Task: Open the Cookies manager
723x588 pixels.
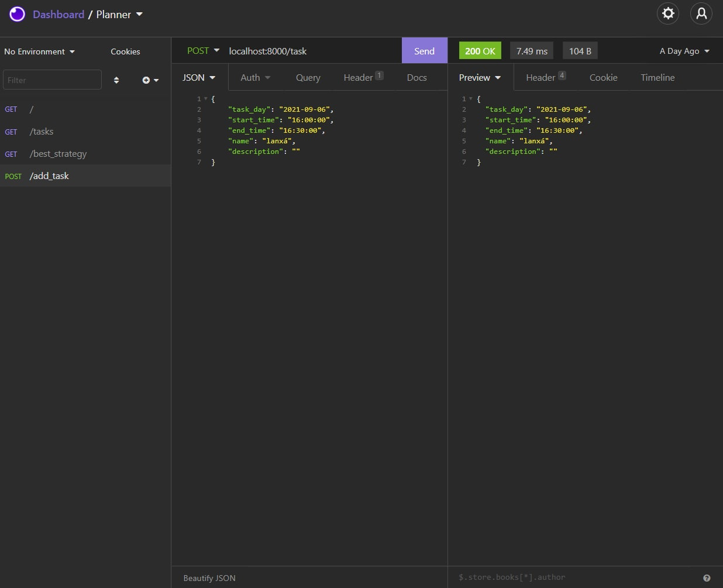Action: click(125, 51)
